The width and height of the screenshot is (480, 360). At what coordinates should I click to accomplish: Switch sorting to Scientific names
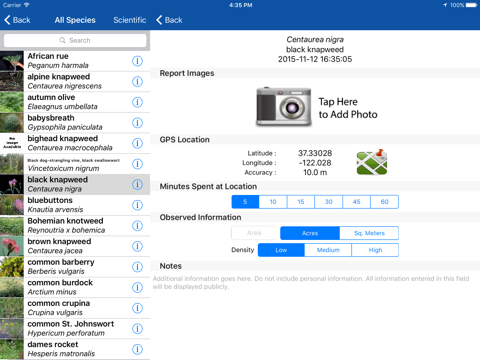tap(130, 20)
